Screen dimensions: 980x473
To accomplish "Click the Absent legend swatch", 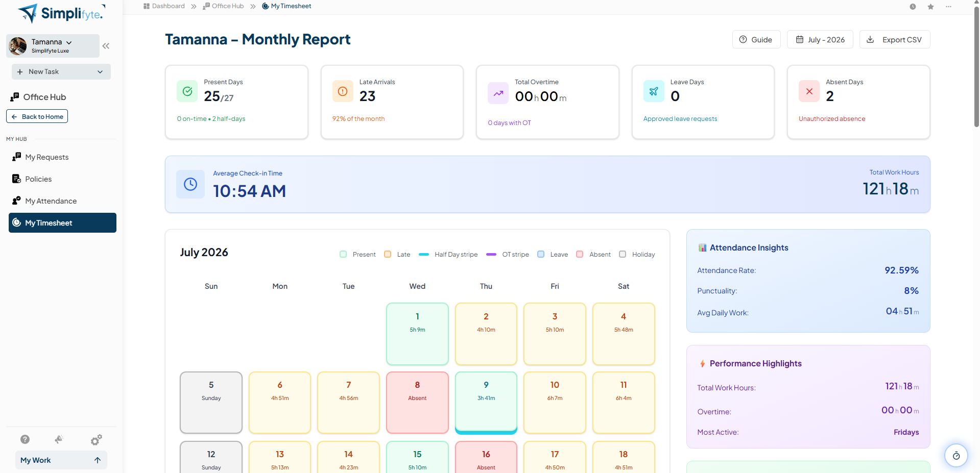I will tap(580, 254).
